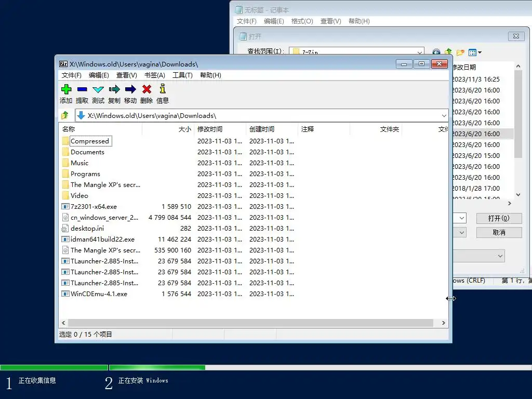Click the Move (移动) blue arrow icon
Screen dimensions: 532x399
coord(130,89)
